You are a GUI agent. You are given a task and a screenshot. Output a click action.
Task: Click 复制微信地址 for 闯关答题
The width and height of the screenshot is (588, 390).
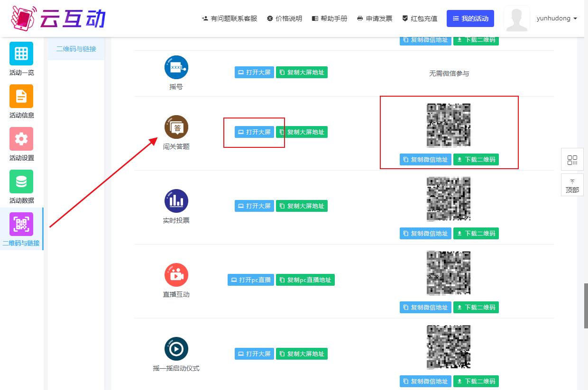tap(425, 160)
